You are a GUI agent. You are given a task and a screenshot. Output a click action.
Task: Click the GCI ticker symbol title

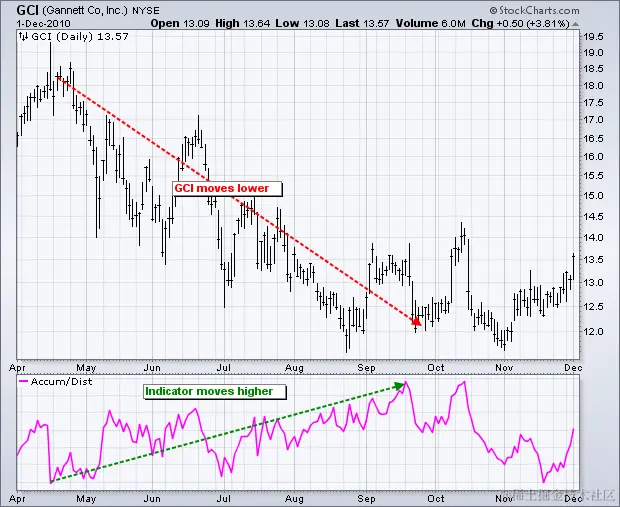28,9
